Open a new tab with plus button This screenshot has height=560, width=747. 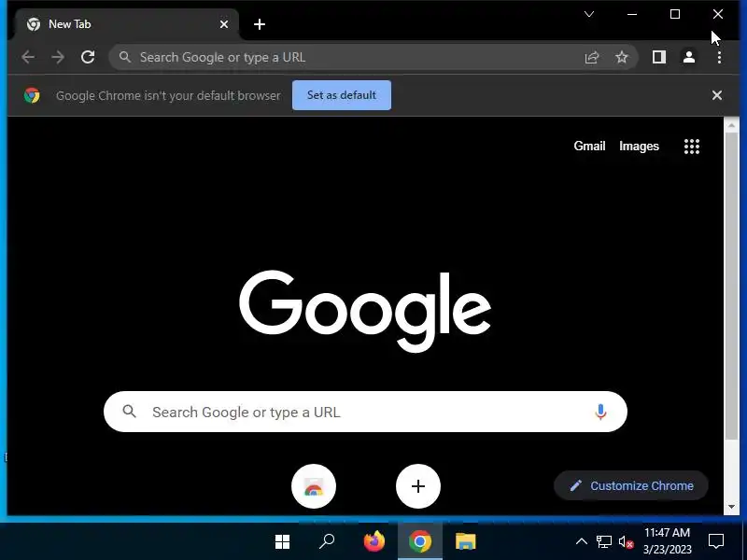tap(260, 24)
